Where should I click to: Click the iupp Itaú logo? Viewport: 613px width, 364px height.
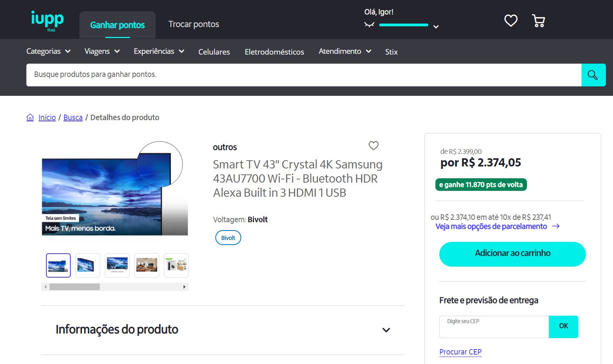47,21
